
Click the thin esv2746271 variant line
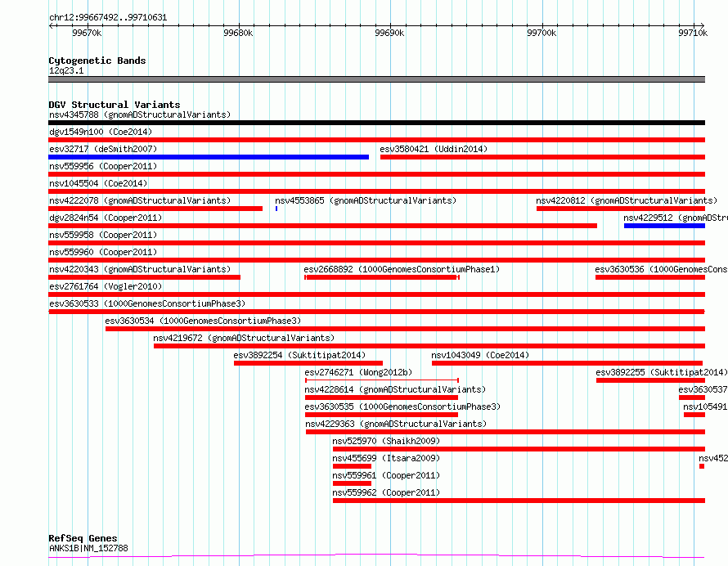click(382, 380)
